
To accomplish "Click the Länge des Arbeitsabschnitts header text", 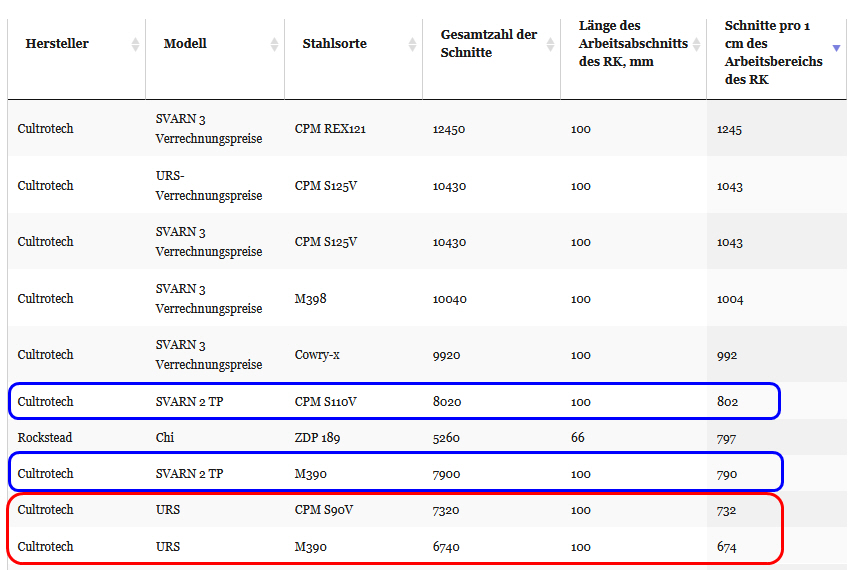I will tap(633, 43).
